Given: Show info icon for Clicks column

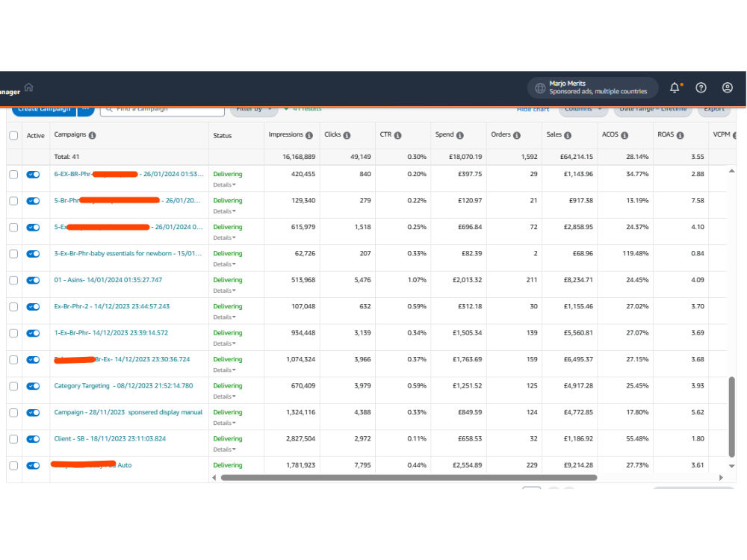Looking at the screenshot, I should pos(347,135).
